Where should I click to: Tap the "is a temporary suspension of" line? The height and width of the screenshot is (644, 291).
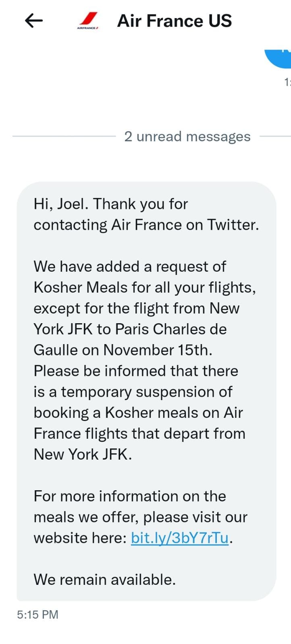(x=133, y=392)
